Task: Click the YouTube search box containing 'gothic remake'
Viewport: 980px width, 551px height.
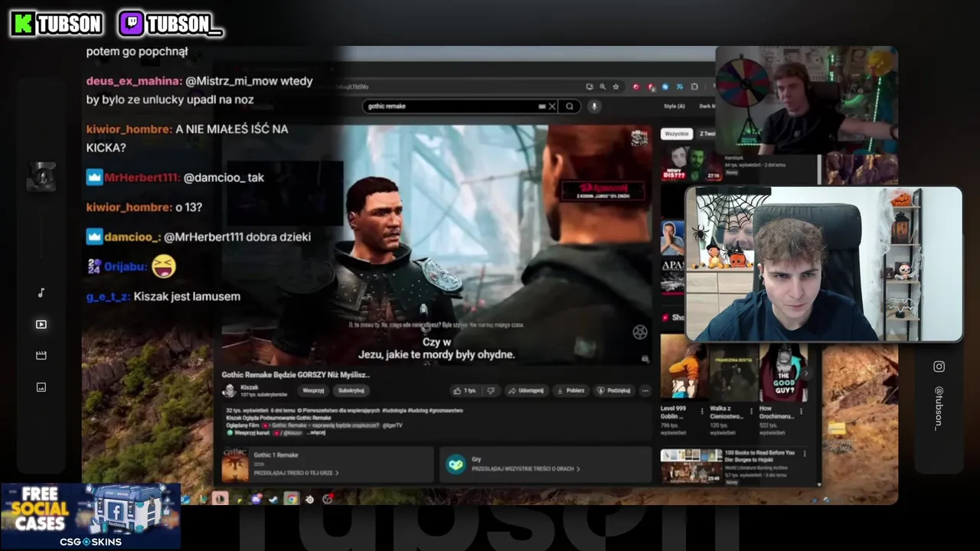Action: [461, 106]
